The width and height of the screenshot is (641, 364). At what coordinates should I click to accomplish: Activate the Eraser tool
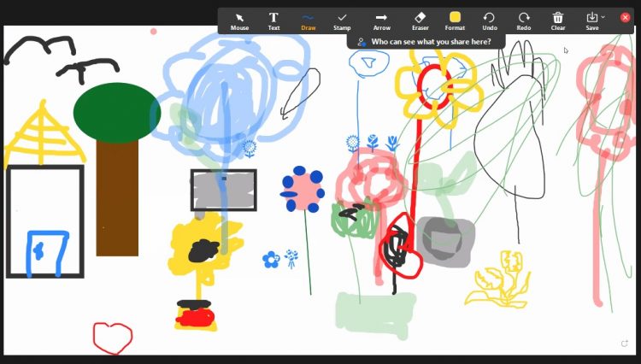(x=420, y=21)
